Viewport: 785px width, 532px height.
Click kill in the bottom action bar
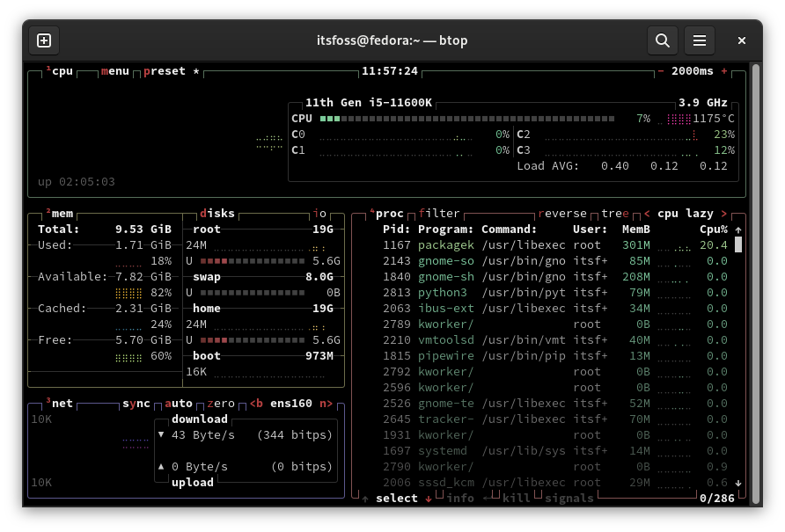pos(517,498)
